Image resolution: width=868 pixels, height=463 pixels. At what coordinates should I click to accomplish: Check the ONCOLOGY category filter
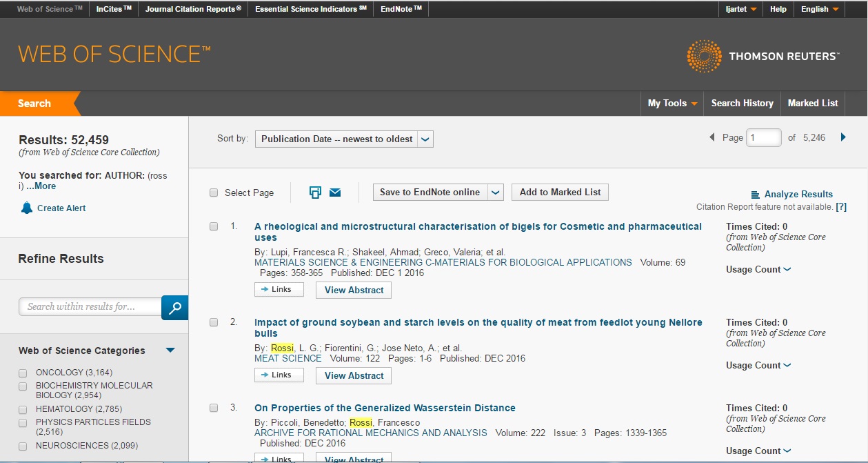tap(23, 373)
